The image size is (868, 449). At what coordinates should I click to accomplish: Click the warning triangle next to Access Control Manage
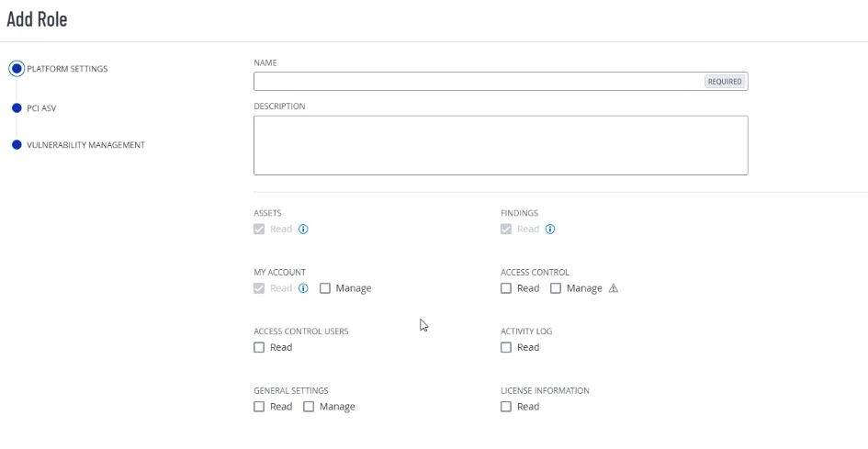(614, 288)
